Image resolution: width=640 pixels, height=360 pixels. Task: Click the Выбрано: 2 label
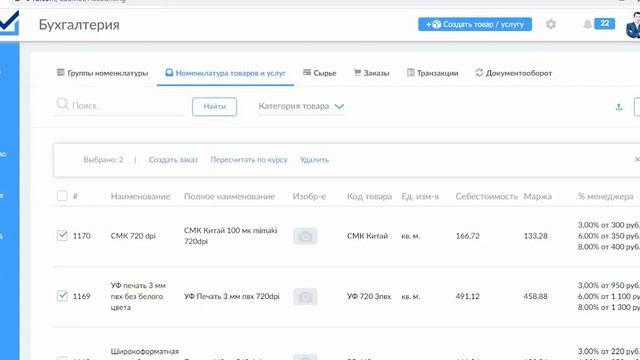point(103,160)
